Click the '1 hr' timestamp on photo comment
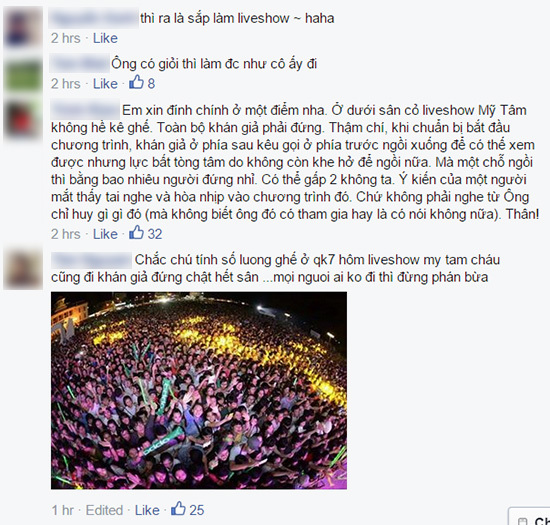The height and width of the screenshot is (525, 550). 63,510
